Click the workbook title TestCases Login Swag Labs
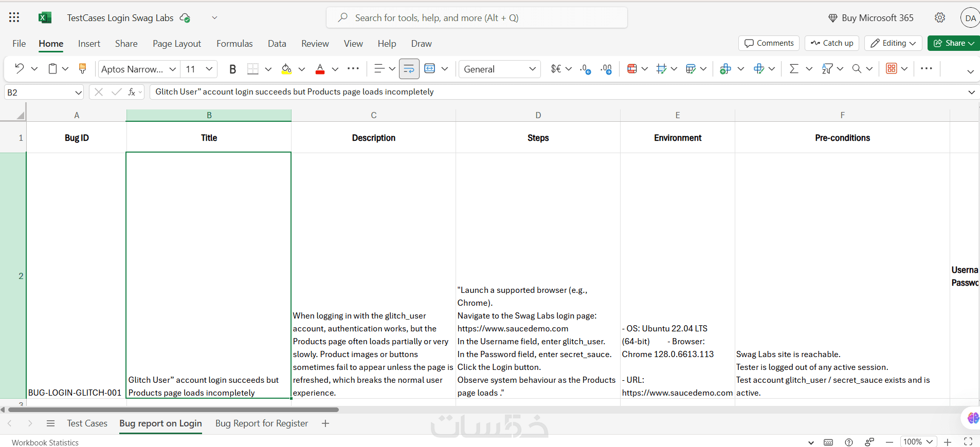This screenshot has width=980, height=447. (x=120, y=18)
